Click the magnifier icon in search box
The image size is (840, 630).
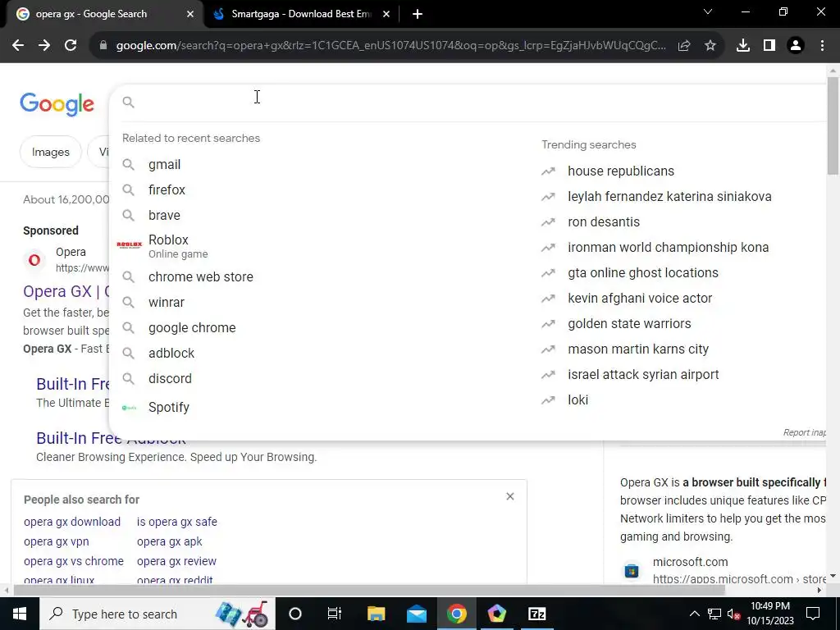128,102
